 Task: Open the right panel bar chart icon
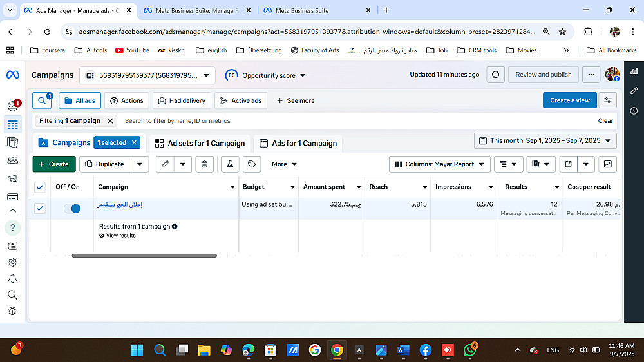coord(634,71)
